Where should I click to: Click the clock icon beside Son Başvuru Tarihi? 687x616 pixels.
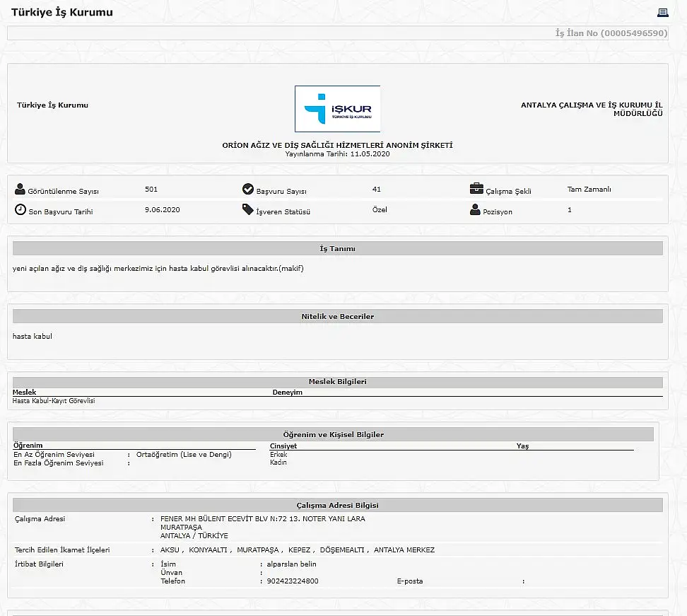point(20,209)
